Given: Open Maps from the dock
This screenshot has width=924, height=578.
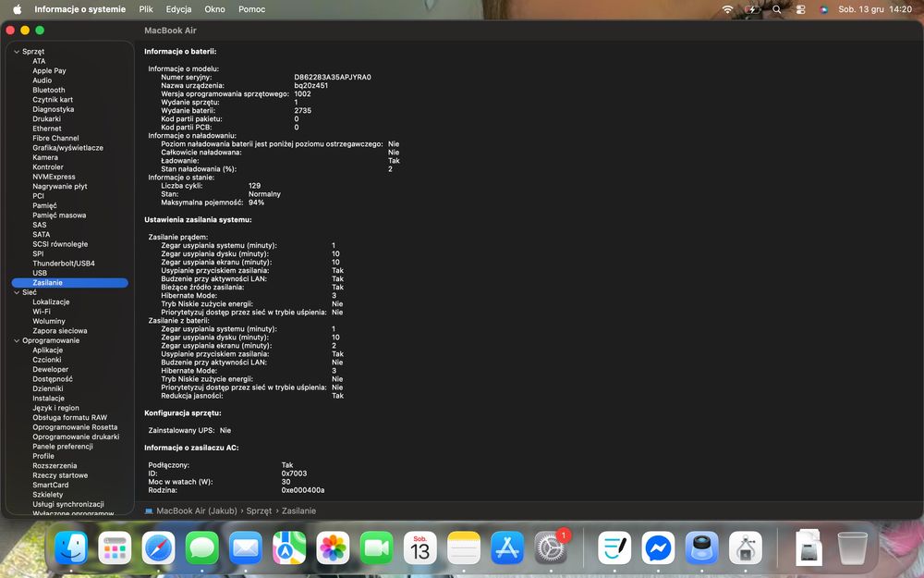Looking at the screenshot, I should coord(288,547).
